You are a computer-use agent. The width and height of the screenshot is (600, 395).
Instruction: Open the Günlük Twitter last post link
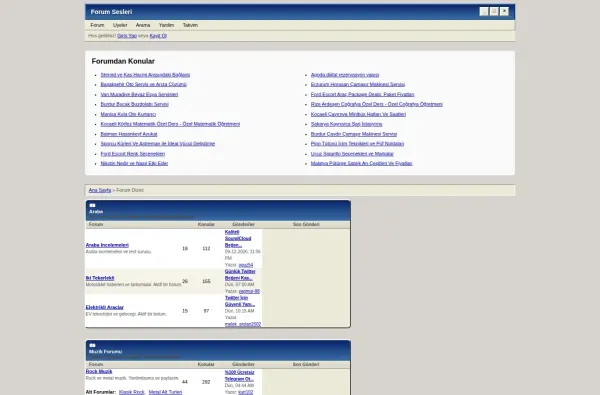click(x=240, y=274)
